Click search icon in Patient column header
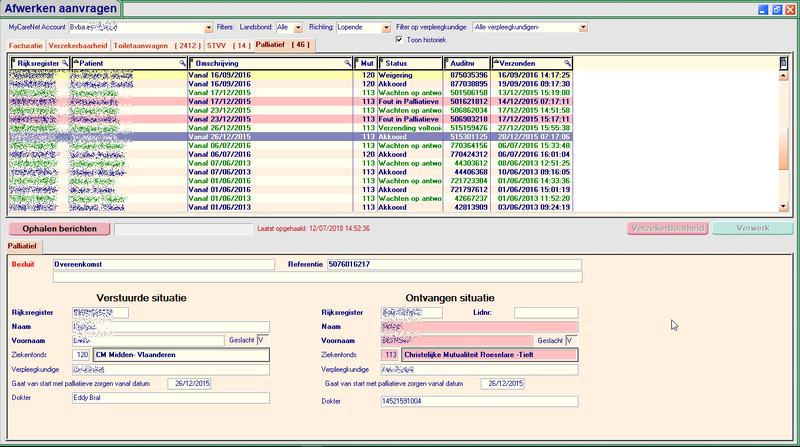The image size is (800, 447). pyautogui.click(x=182, y=63)
